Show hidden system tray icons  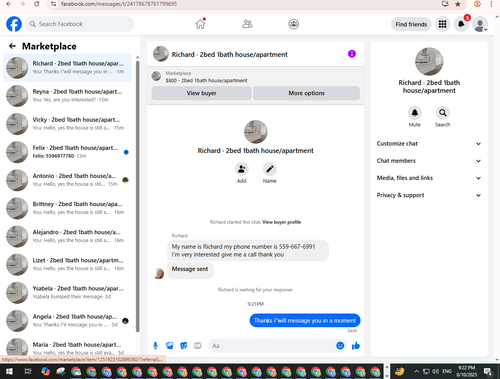pyautogui.click(x=417, y=371)
